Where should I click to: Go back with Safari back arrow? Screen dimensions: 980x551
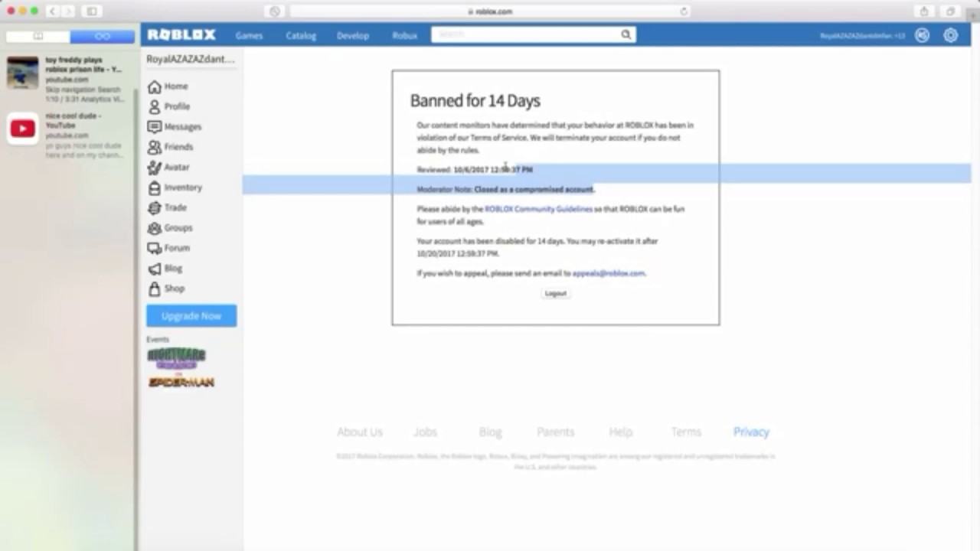[x=53, y=11]
